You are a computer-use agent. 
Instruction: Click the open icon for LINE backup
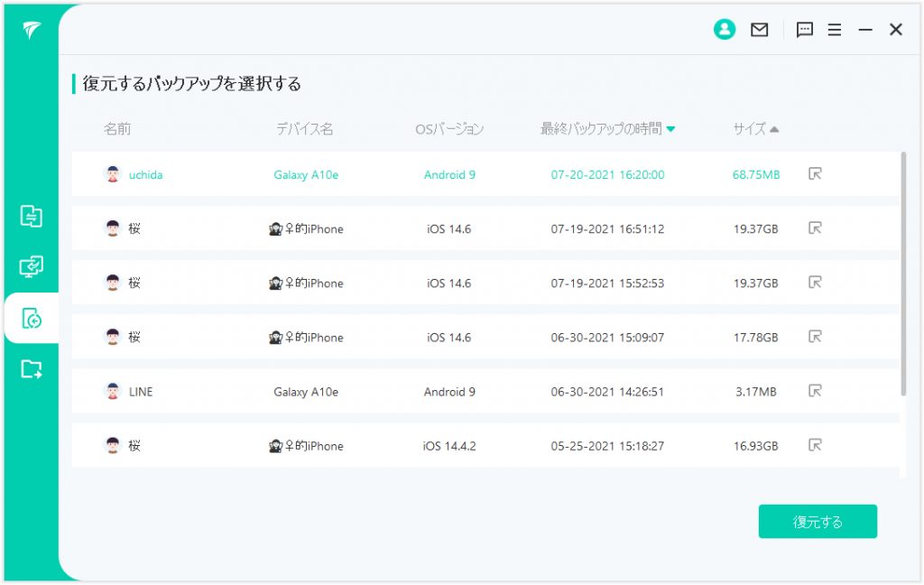[x=815, y=391]
